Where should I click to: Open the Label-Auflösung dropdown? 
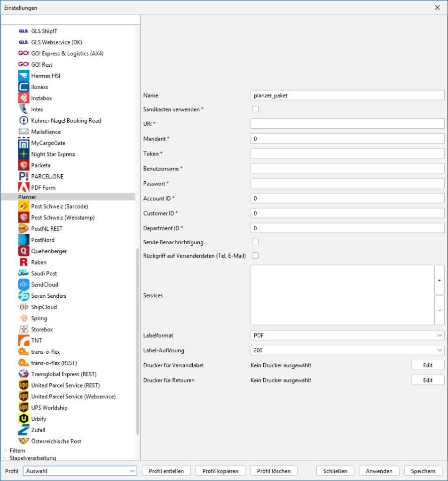[x=347, y=350]
